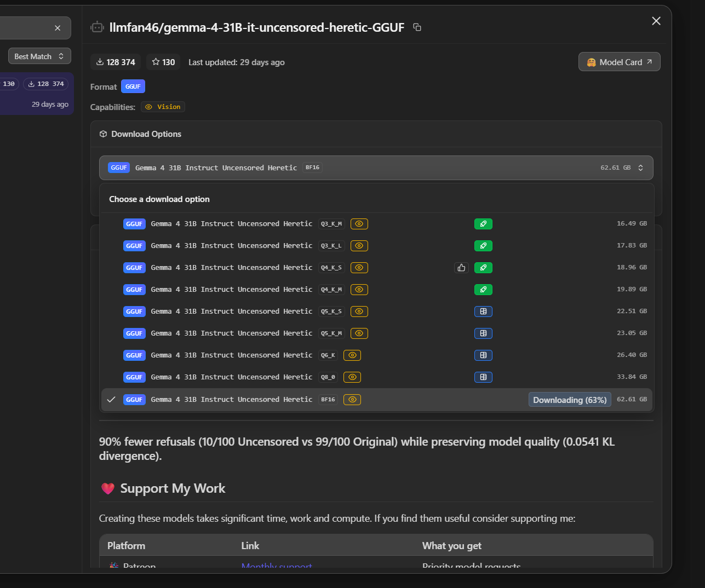
Task: Select the Q5_K_S 22.51 GB download option
Action: click(376, 312)
